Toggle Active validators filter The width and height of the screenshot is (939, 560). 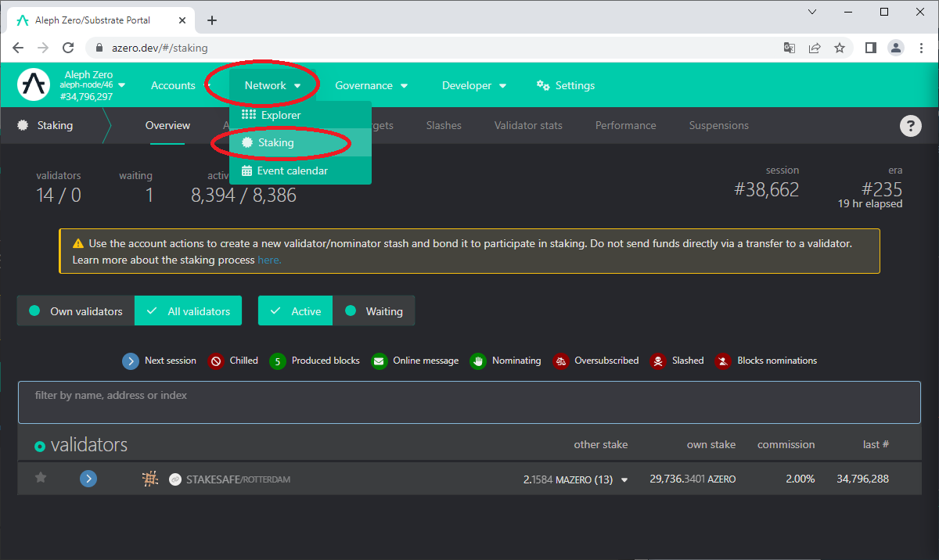(x=295, y=311)
